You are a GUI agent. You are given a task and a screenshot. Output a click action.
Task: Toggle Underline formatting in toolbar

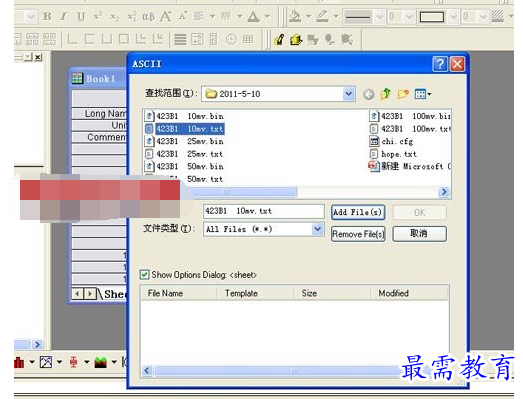point(81,16)
